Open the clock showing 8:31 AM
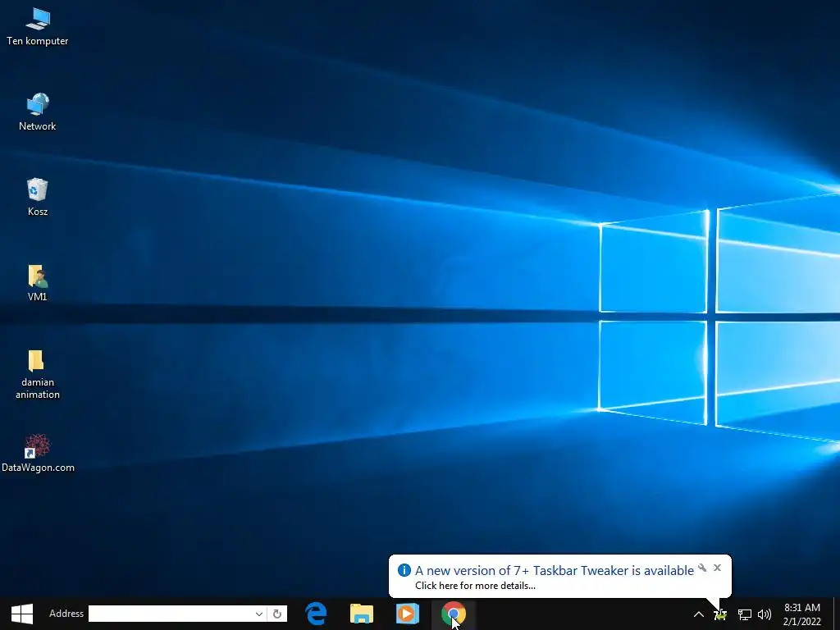 802,614
